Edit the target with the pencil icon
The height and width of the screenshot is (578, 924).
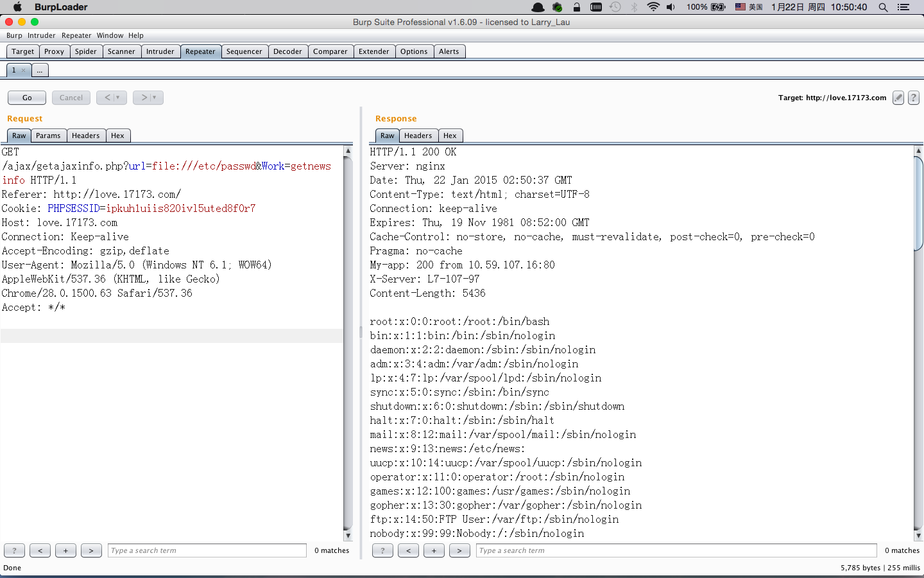coord(898,98)
